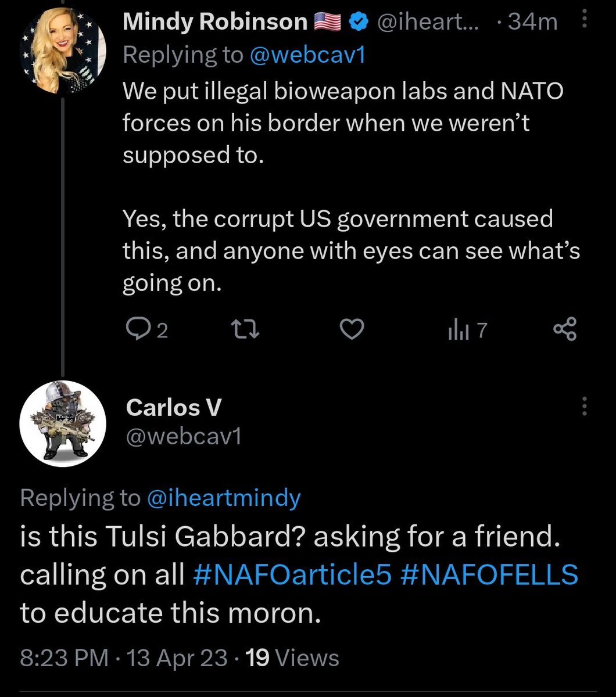Open the @webcav1 handle under Carlos V

point(184,436)
